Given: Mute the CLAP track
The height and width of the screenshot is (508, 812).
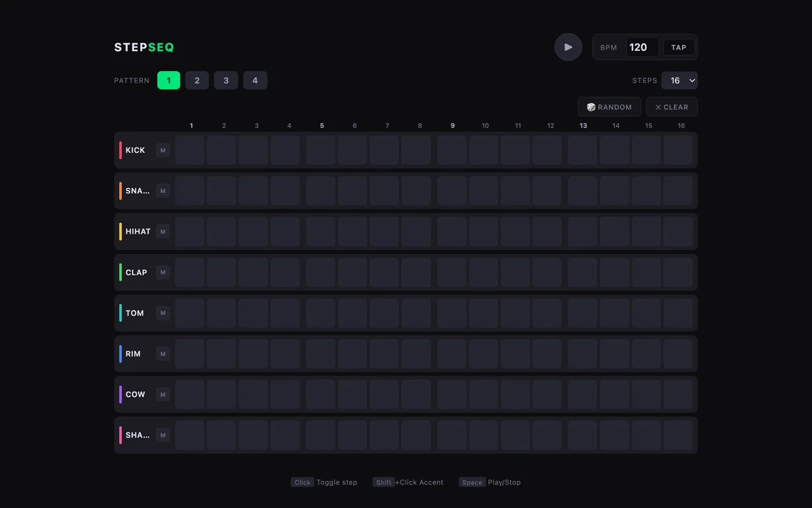Looking at the screenshot, I should pos(163,272).
